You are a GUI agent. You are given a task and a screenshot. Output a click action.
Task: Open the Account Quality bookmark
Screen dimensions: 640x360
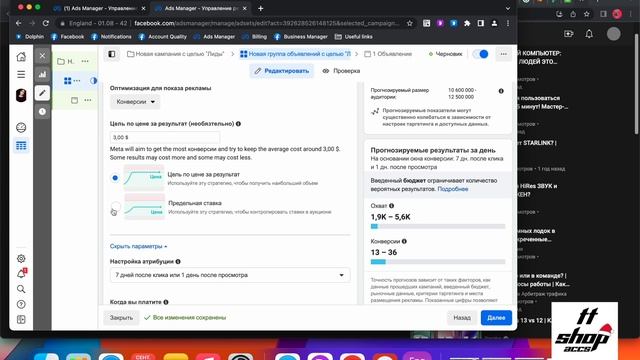click(162, 37)
